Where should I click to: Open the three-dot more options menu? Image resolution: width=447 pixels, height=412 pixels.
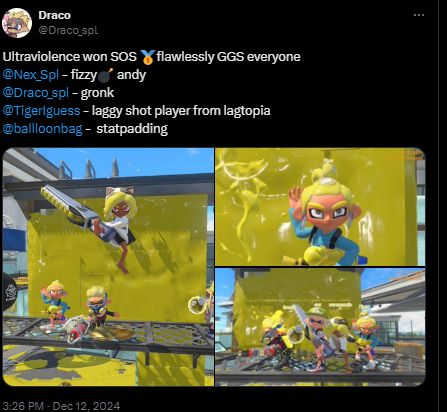(419, 15)
